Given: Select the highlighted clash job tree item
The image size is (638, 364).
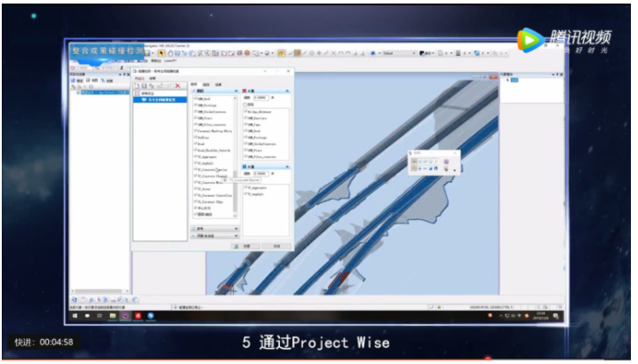Looking at the screenshot, I should (160, 99).
